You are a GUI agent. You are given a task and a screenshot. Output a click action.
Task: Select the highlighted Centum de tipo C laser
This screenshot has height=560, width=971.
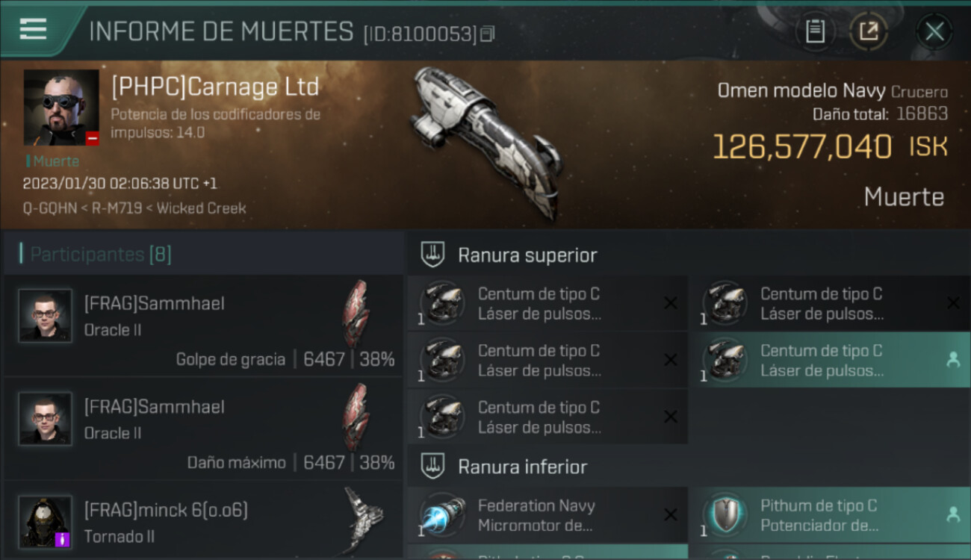coord(829,360)
